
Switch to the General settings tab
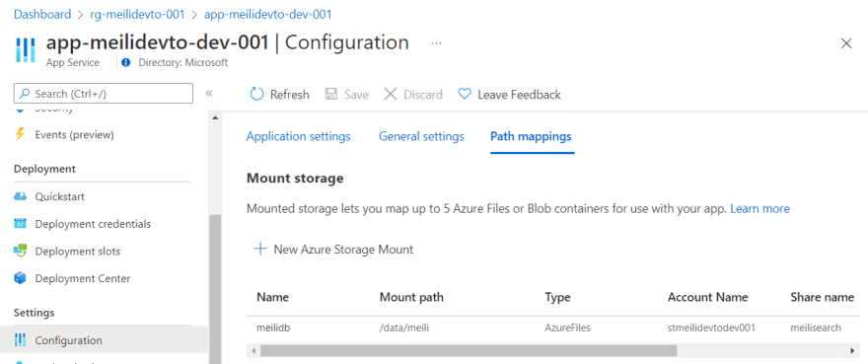tap(421, 136)
